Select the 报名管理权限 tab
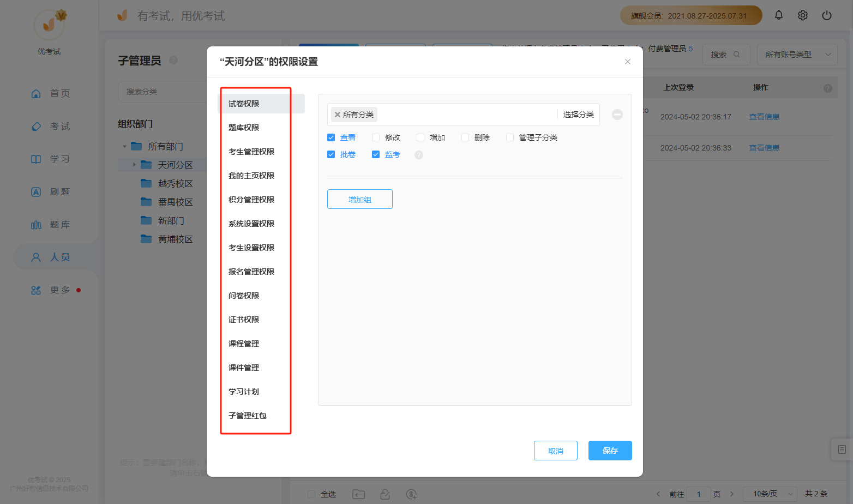 click(261, 272)
